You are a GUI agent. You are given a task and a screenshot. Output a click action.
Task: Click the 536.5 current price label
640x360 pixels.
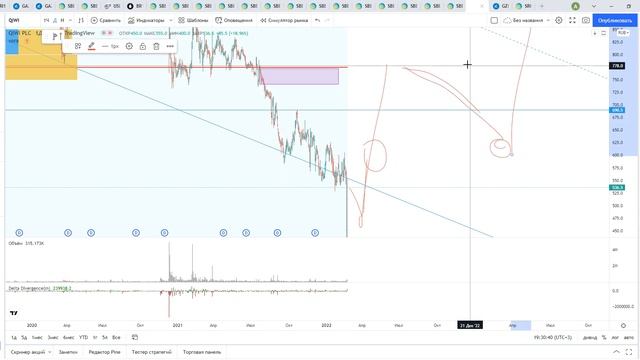[617, 187]
